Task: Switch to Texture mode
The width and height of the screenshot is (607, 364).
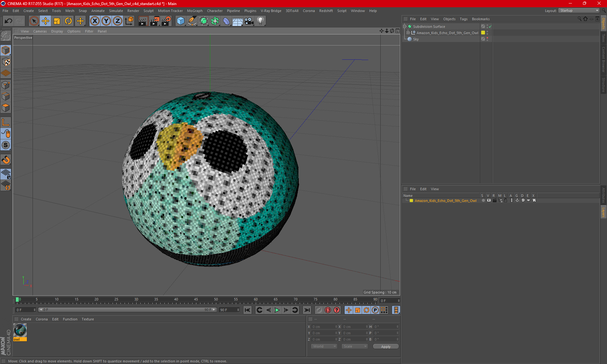Action: pos(6,62)
